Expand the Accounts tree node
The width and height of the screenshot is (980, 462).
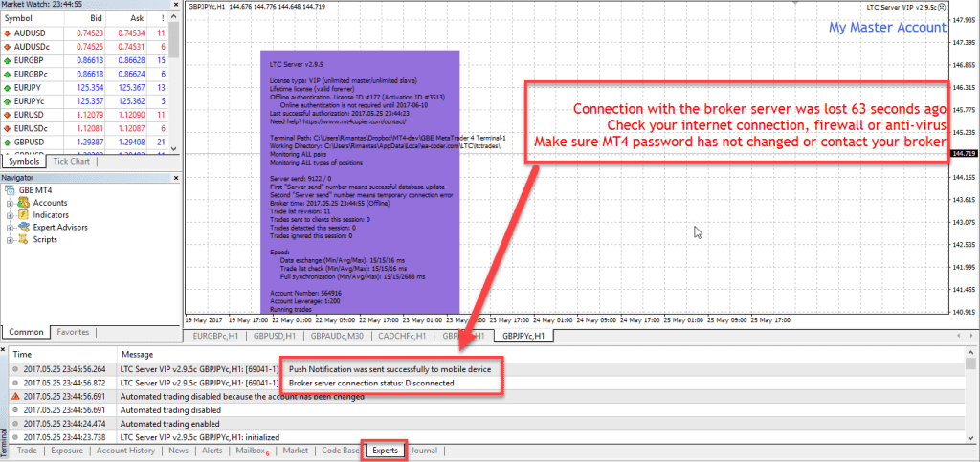point(10,203)
